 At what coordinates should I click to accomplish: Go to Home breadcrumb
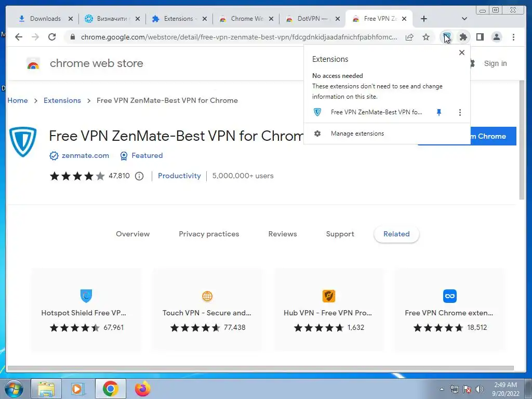(18, 100)
